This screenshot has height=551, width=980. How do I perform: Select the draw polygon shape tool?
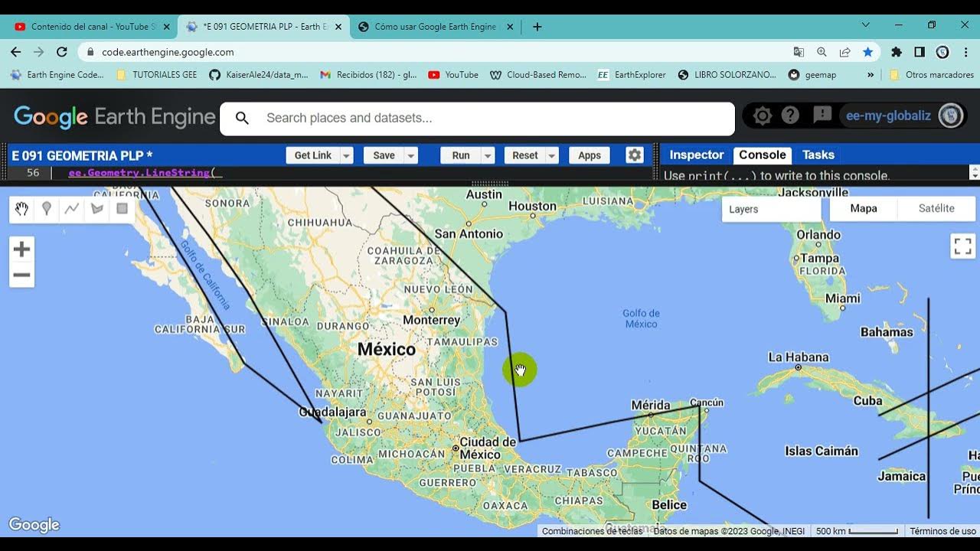coord(97,209)
